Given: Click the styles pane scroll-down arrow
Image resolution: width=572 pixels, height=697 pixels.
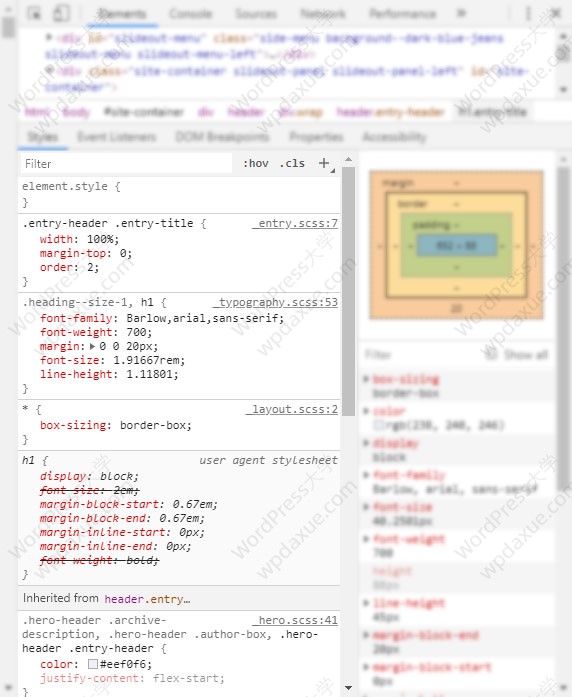Looking at the screenshot, I should click(348, 688).
